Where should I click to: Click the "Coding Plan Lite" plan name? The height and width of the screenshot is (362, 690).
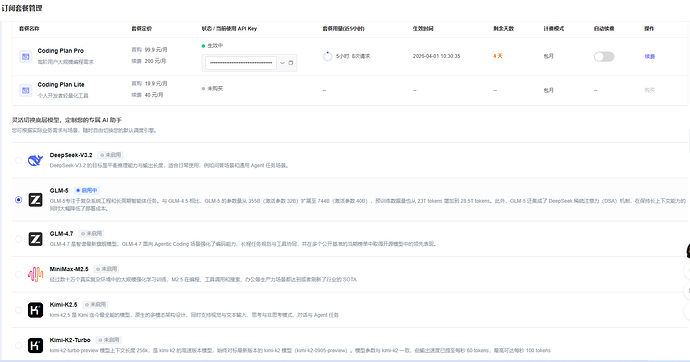[x=61, y=84]
